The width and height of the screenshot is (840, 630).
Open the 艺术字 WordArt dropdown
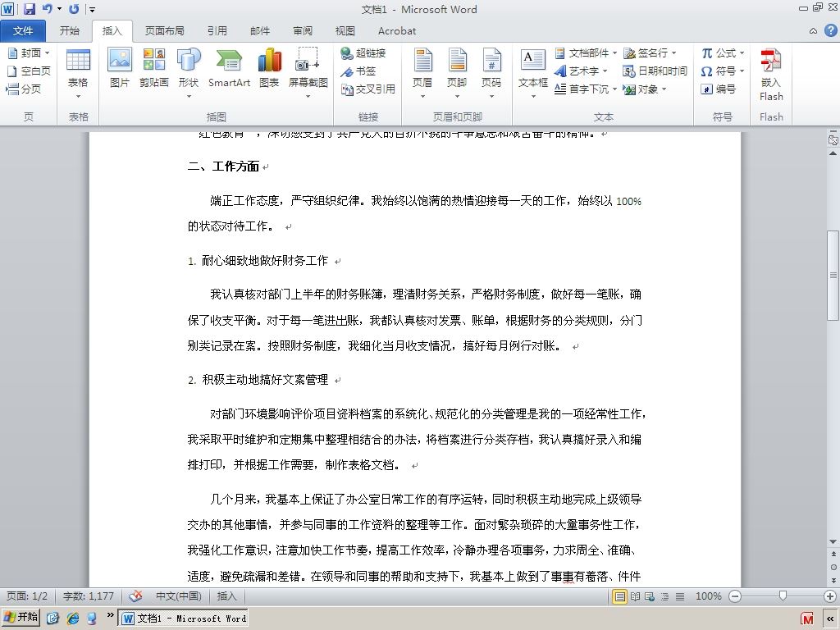[x=581, y=71]
